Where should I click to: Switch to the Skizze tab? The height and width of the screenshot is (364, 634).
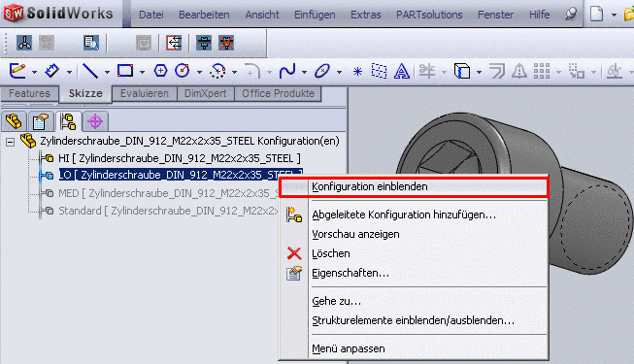click(x=85, y=93)
